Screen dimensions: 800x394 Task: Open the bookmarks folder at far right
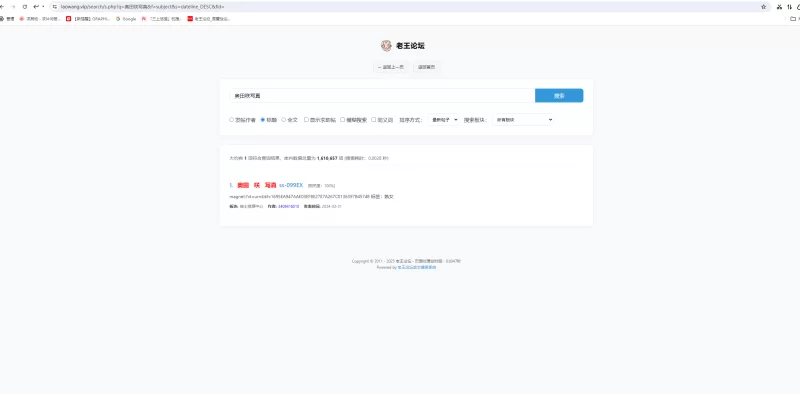[x=793, y=19]
